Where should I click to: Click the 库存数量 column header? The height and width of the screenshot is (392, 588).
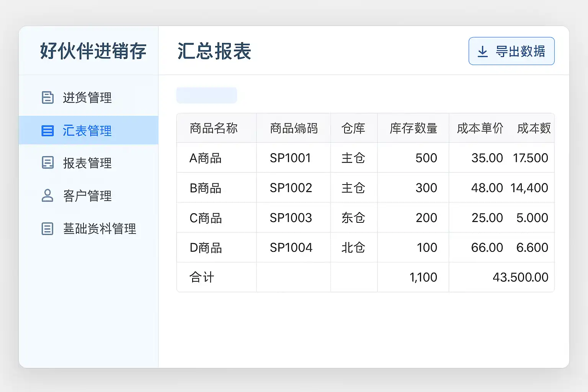413,128
